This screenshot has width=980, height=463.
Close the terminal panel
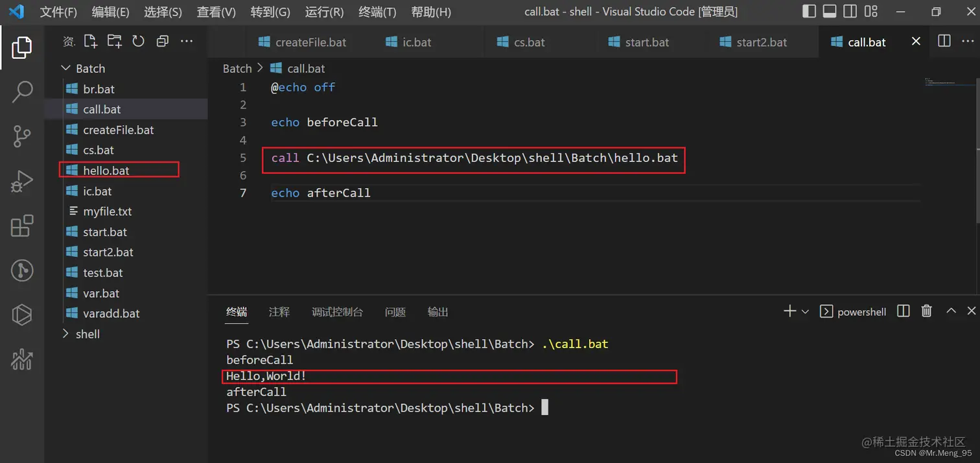(971, 311)
